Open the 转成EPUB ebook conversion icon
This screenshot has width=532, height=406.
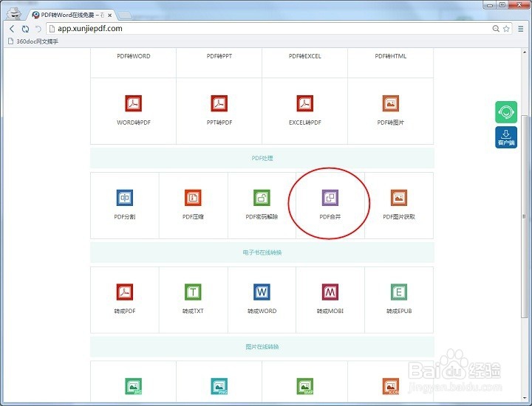[x=399, y=292]
